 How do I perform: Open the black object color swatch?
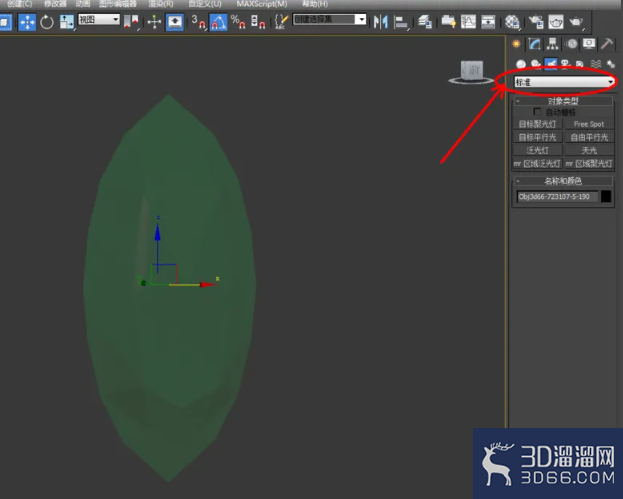(x=606, y=196)
